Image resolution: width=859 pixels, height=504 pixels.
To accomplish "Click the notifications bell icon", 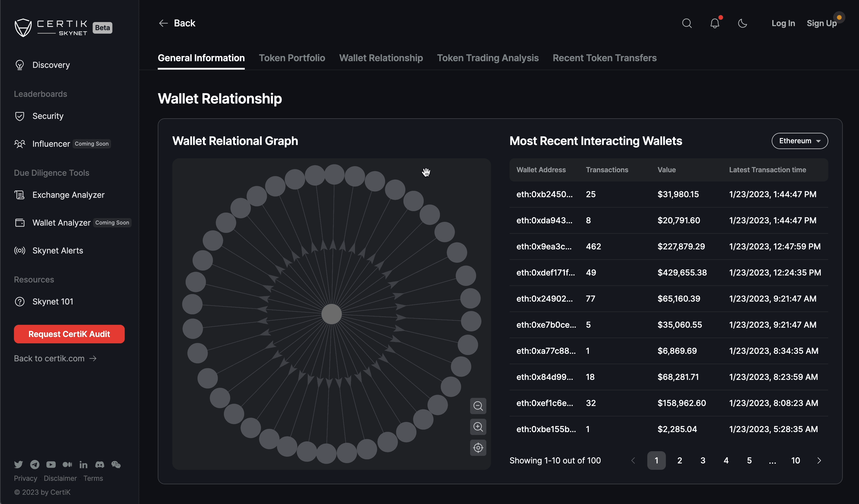I will pos(715,23).
